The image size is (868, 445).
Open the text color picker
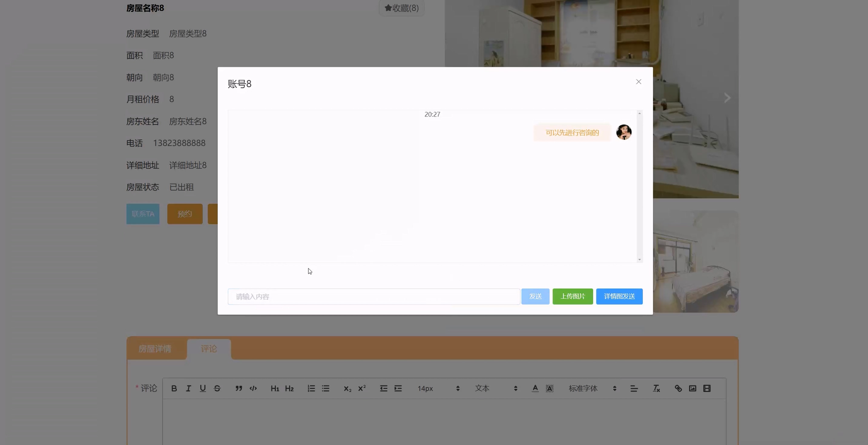[x=535, y=388]
